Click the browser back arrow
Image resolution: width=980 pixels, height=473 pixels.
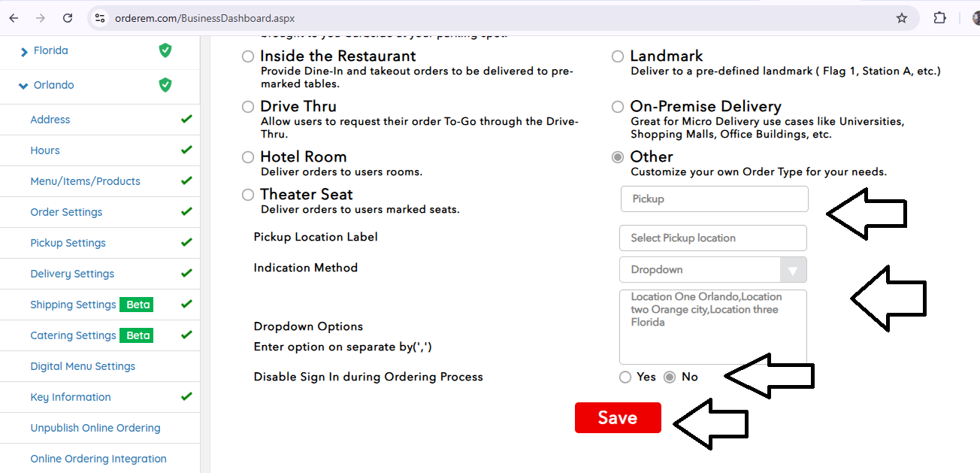click(x=14, y=18)
